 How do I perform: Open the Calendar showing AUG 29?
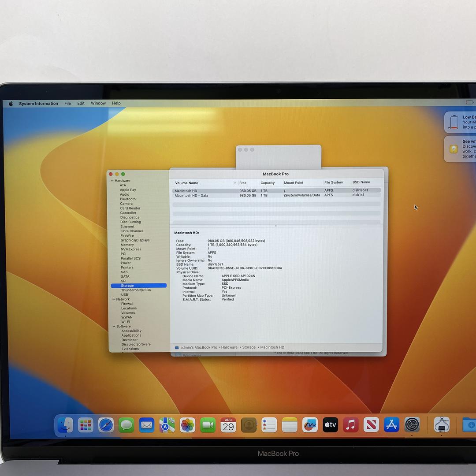(228, 425)
